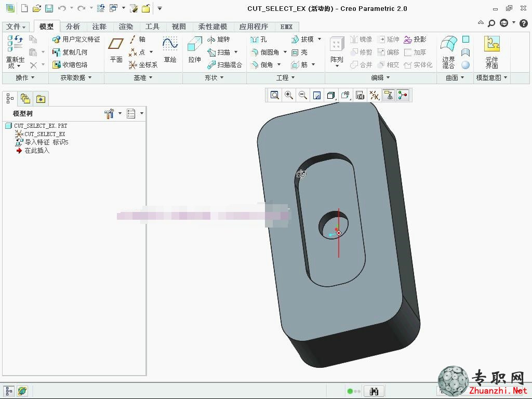
Task: Click the binoculars find icon in status bar
Action: [374, 391]
